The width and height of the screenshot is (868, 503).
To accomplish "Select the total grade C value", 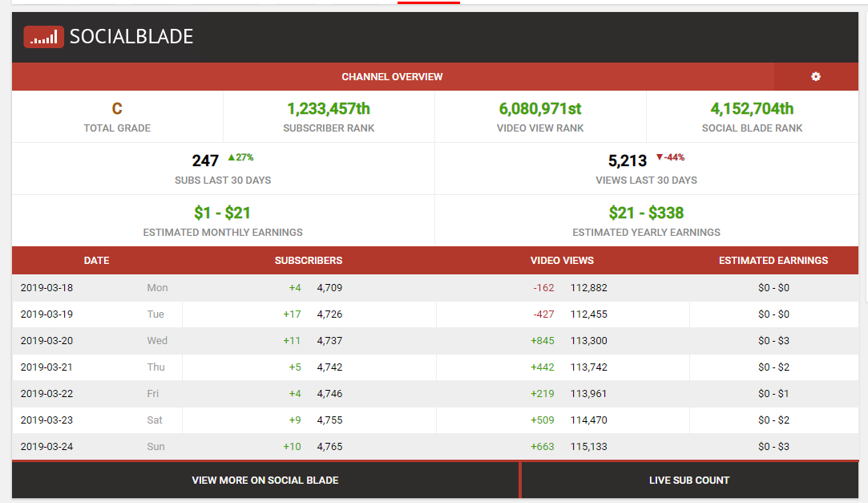I will 117,108.
